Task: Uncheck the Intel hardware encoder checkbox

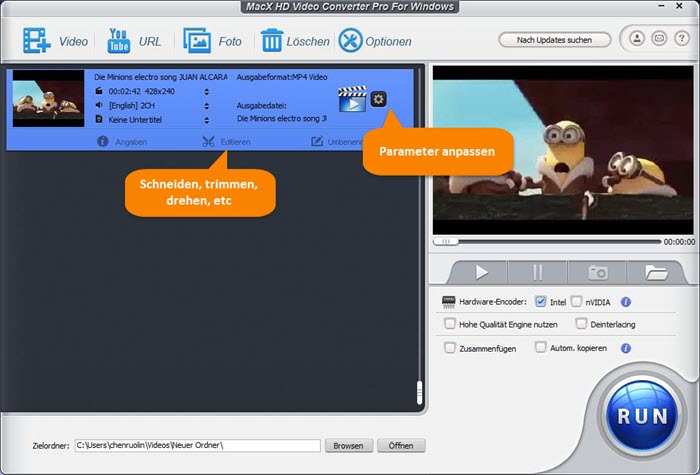Action: point(540,301)
